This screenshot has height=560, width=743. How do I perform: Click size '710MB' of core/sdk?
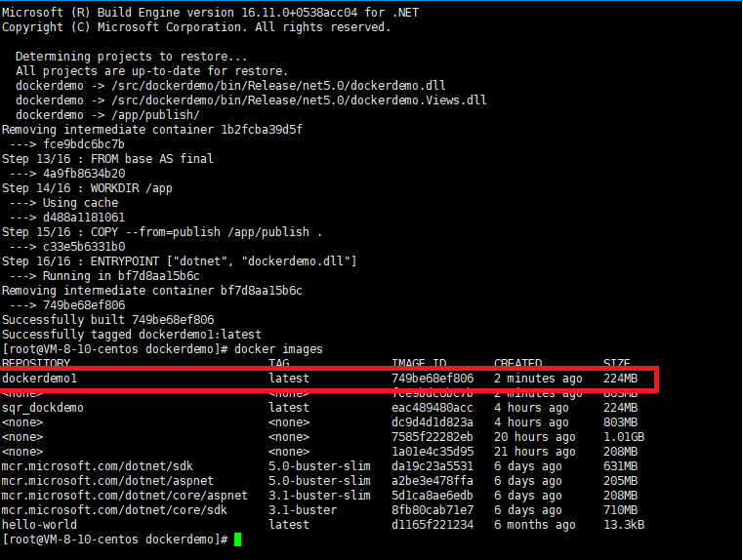(620, 510)
